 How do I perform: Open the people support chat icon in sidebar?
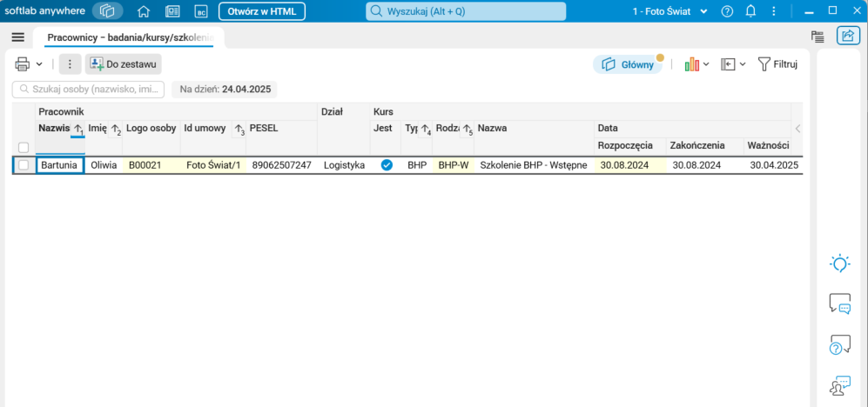(x=840, y=385)
